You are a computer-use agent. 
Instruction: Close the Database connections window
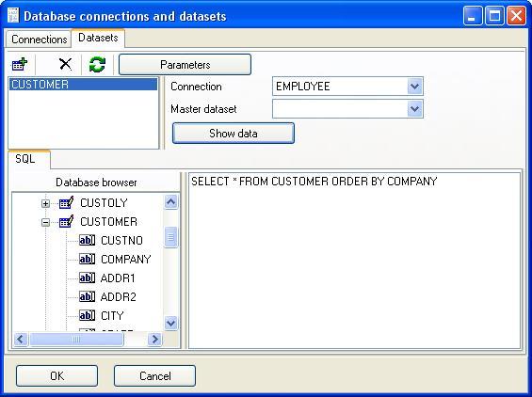[x=516, y=16]
